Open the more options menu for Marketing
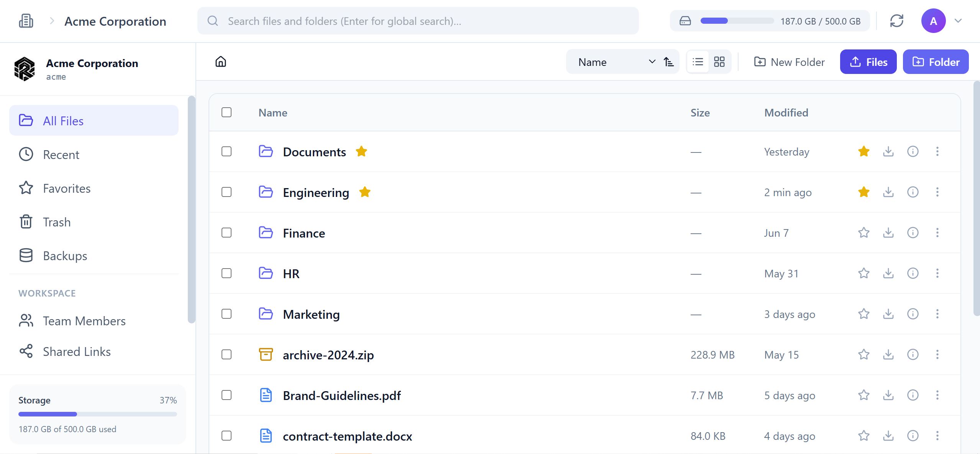The width and height of the screenshot is (980, 454). pos(937,314)
